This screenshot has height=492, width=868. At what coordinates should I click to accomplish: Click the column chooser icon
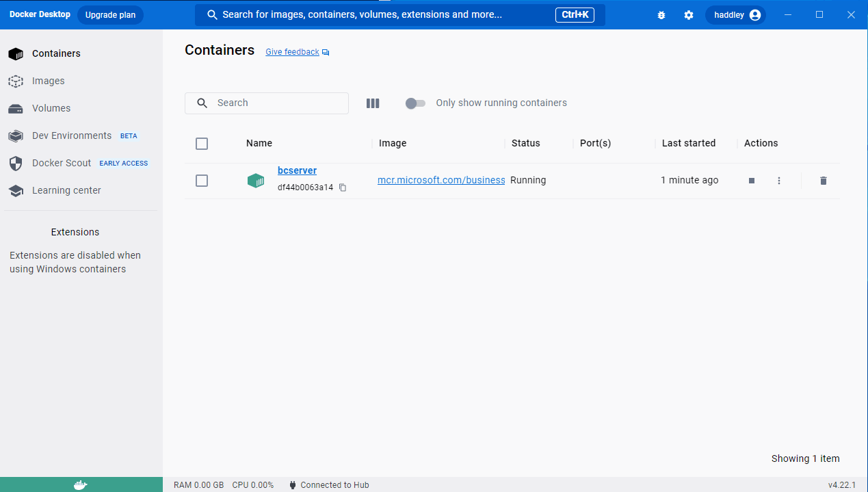(x=373, y=103)
